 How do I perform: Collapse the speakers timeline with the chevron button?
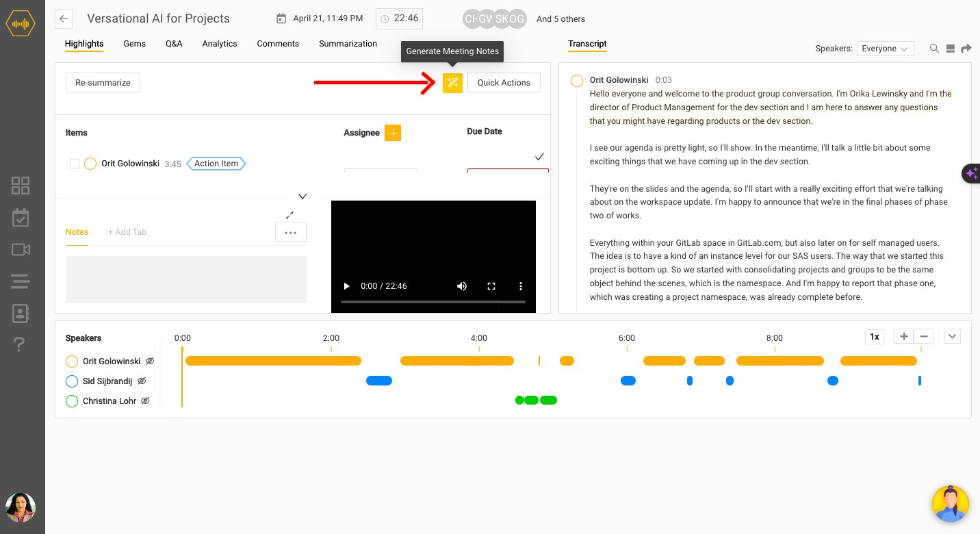pos(952,336)
